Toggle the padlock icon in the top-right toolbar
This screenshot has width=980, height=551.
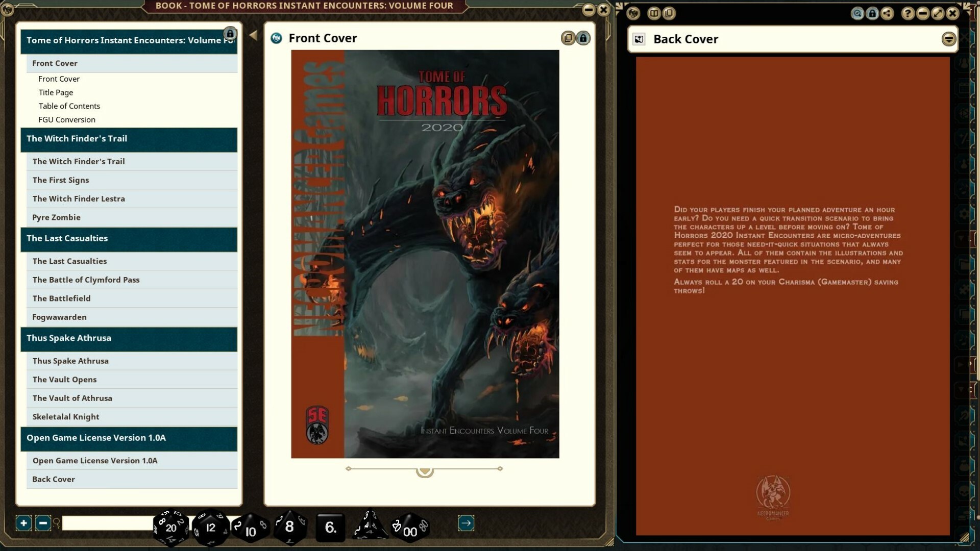(x=872, y=14)
